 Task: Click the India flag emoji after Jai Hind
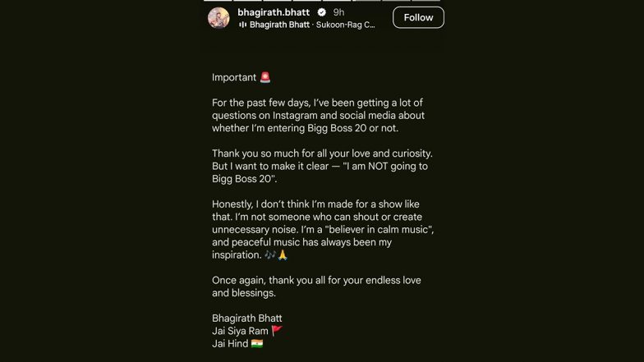pyautogui.click(x=257, y=343)
